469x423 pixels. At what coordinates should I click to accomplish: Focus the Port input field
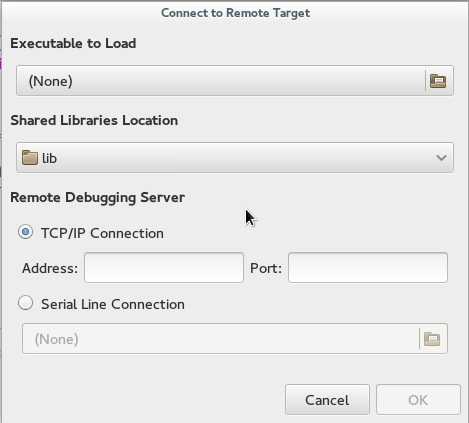[x=368, y=268]
